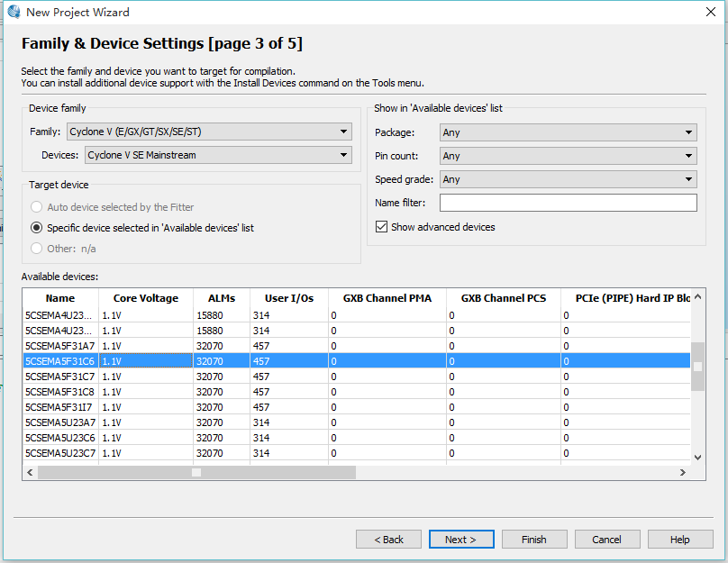Screen dimensions: 728x563
Task: Proceed with the Next > button
Action: click(461, 540)
